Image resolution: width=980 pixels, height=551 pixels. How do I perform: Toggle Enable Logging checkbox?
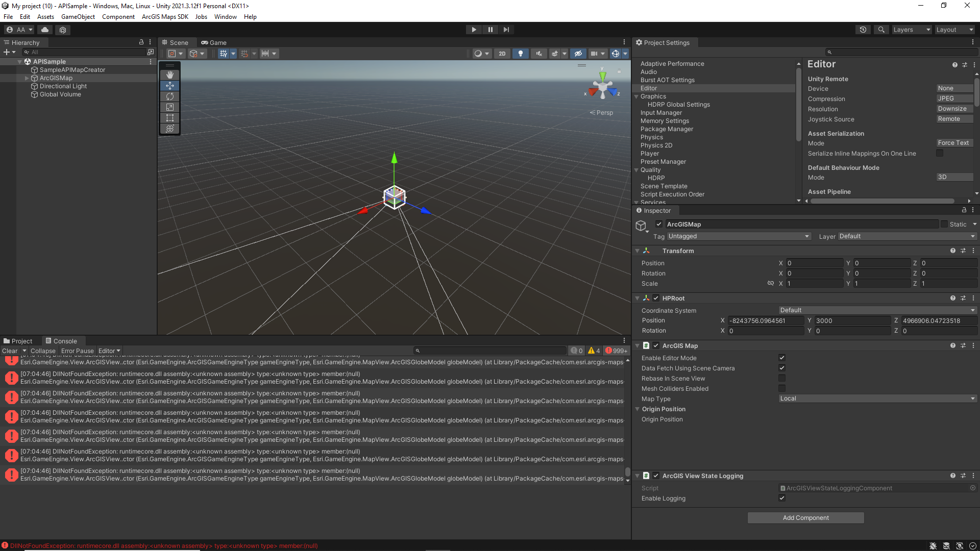pos(782,498)
